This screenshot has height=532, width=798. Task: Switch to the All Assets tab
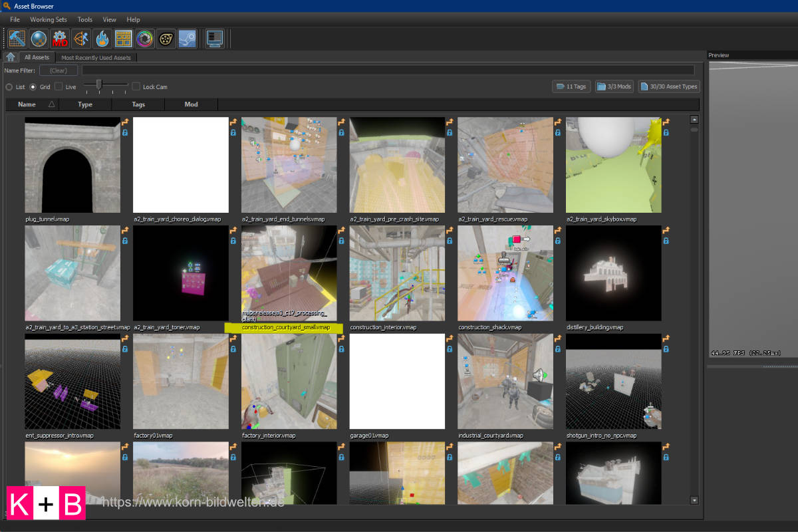(37, 57)
